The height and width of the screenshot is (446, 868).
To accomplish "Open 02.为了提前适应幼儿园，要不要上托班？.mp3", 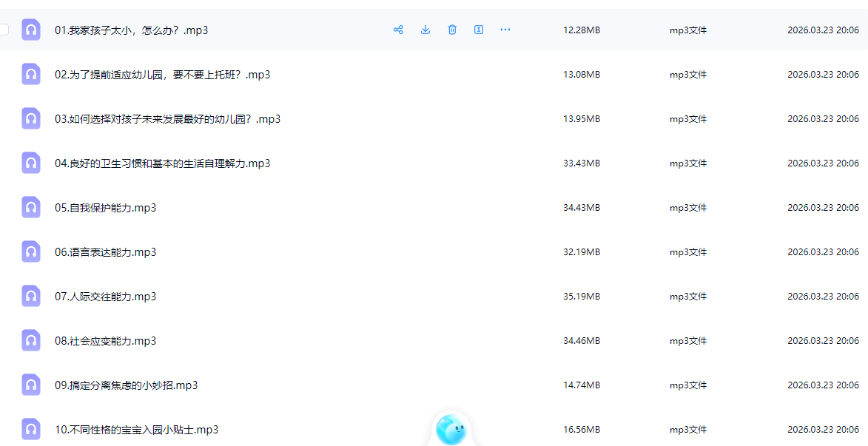I will pyautogui.click(x=162, y=75).
